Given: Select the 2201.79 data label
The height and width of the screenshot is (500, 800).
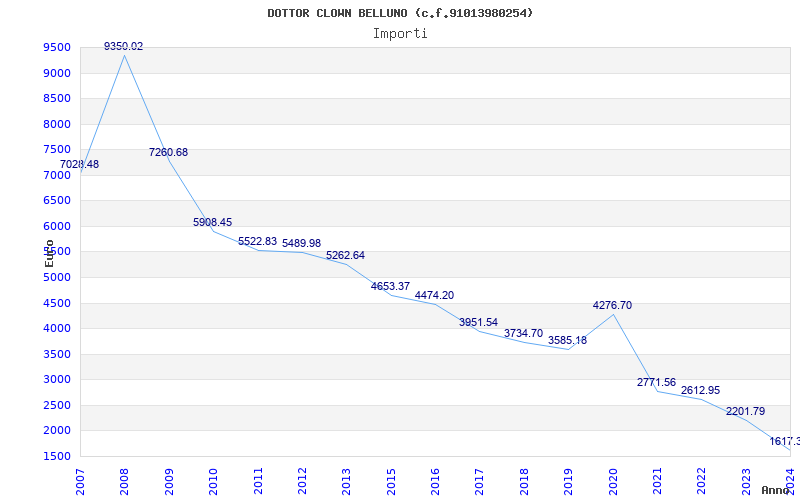Looking at the screenshot, I should pyautogui.click(x=745, y=411).
